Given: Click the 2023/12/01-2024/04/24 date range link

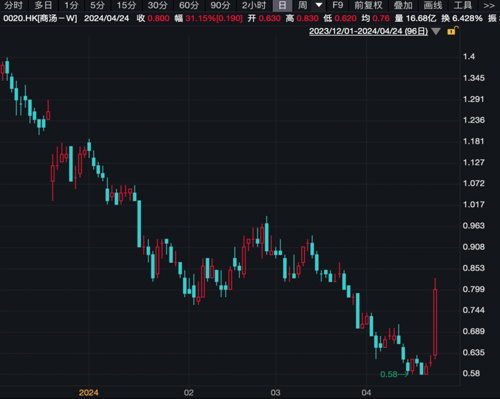Looking at the screenshot, I should click(x=368, y=31).
